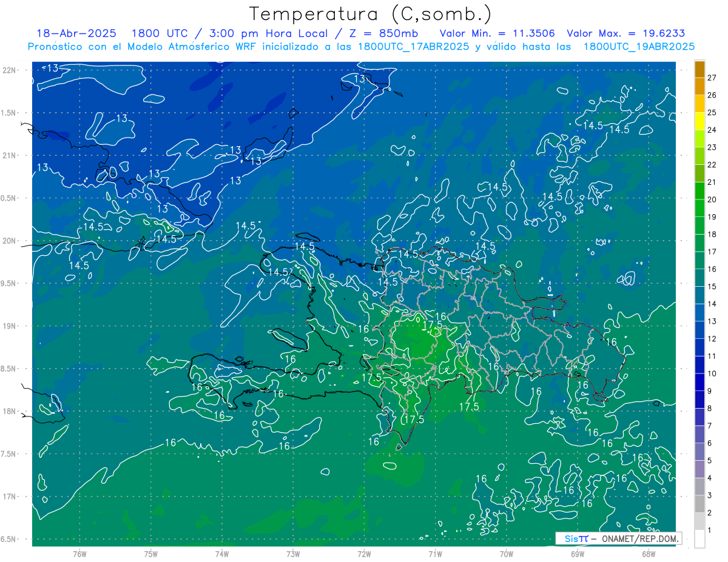Pick the yellow swatch between 24 and 25
This screenshot has height=562, width=728.
(699, 121)
